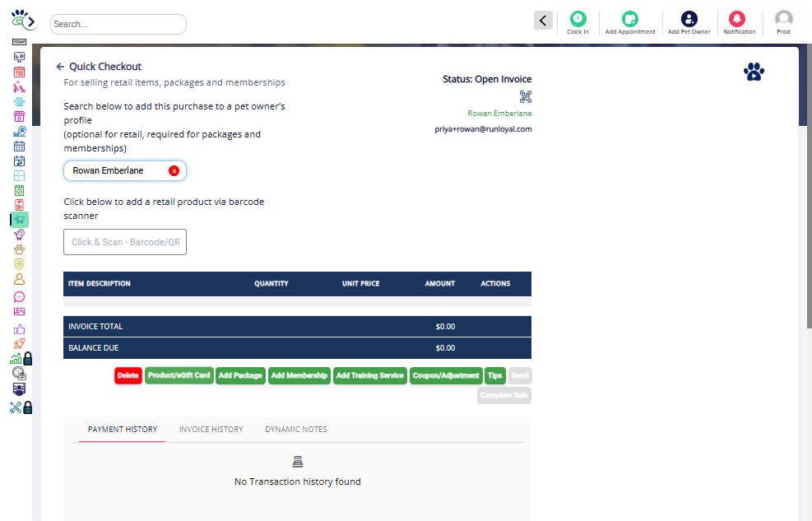The width and height of the screenshot is (812, 521).
Task: Click the Clock In icon
Action: (x=578, y=19)
